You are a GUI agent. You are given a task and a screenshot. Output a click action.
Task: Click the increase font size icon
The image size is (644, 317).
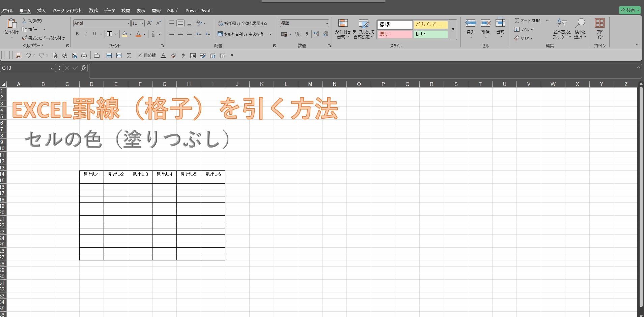149,23
